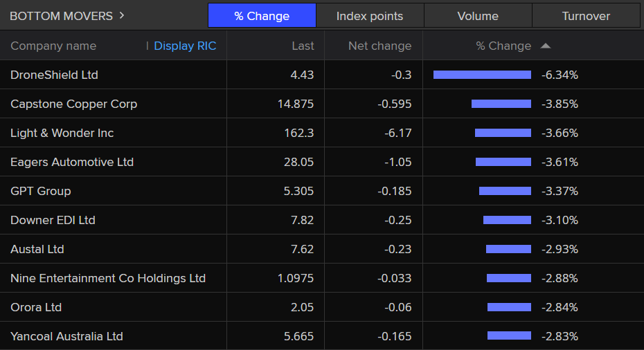Image resolution: width=644 pixels, height=350 pixels.
Task: Select Light & Wonder Inc company
Action: click(62, 133)
